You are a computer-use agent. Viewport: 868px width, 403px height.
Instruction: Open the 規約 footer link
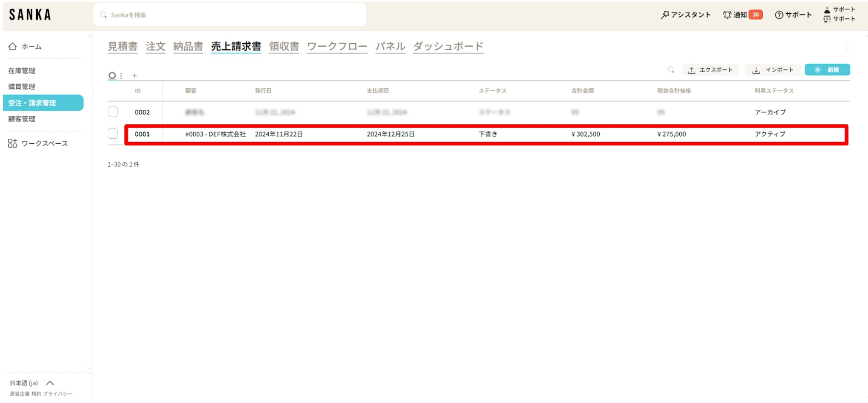tap(36, 394)
